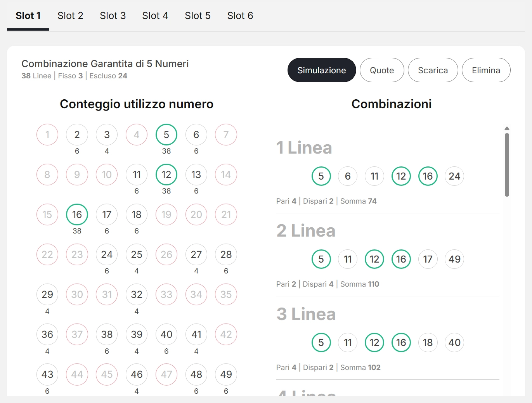
Task: Open the Slot 4 tab
Action: click(x=155, y=16)
